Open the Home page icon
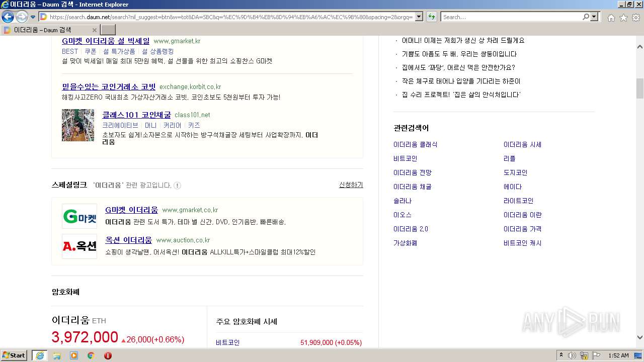The image size is (644, 362). coord(611,18)
